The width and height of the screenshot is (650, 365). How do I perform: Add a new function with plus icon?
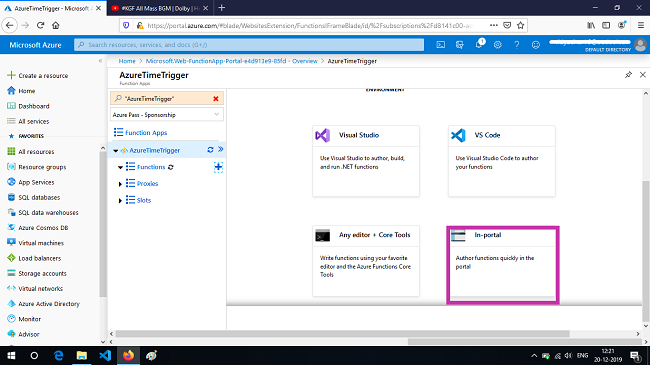(218, 167)
